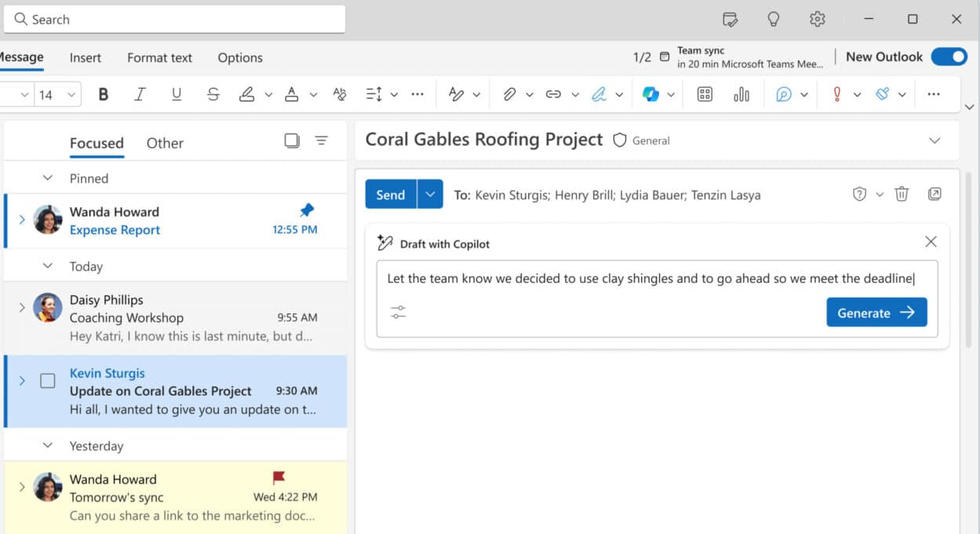Screen dimensions: 980x534
Task: Click Generate to draft with Copilot
Action: [x=876, y=313]
